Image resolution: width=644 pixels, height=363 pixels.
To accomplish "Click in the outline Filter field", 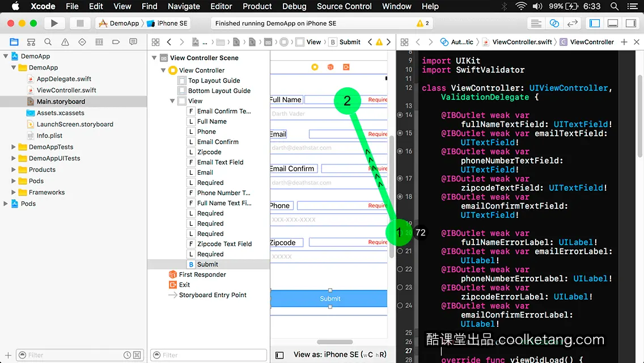I will 209,355.
